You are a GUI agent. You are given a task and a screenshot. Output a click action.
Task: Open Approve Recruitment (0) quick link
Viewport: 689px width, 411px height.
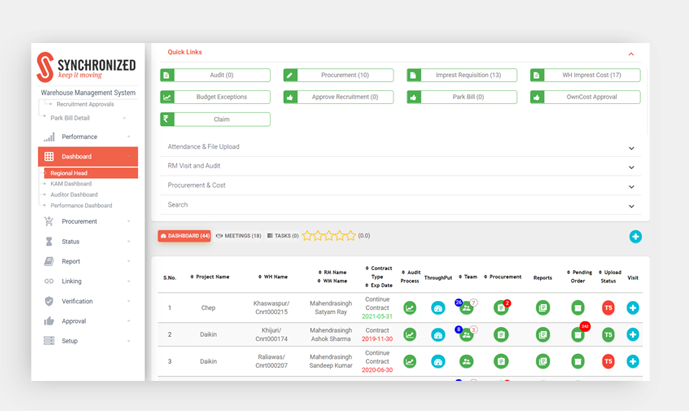338,97
